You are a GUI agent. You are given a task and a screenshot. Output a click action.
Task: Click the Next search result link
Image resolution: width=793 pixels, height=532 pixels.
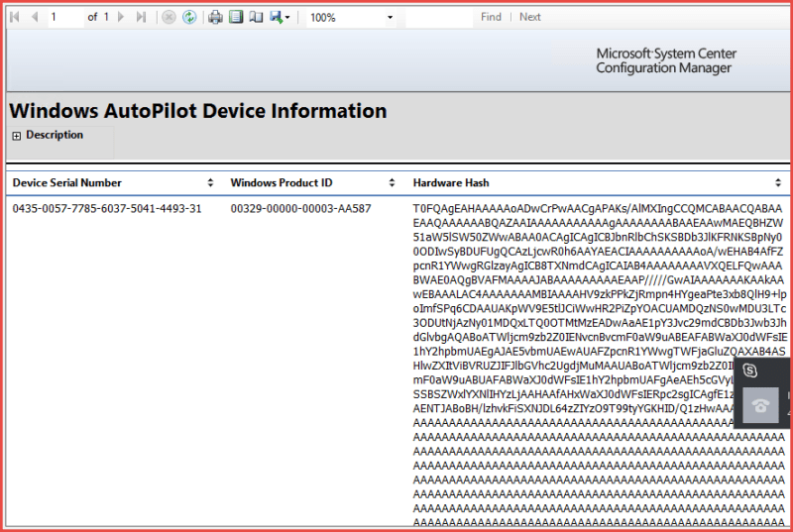[x=530, y=17]
